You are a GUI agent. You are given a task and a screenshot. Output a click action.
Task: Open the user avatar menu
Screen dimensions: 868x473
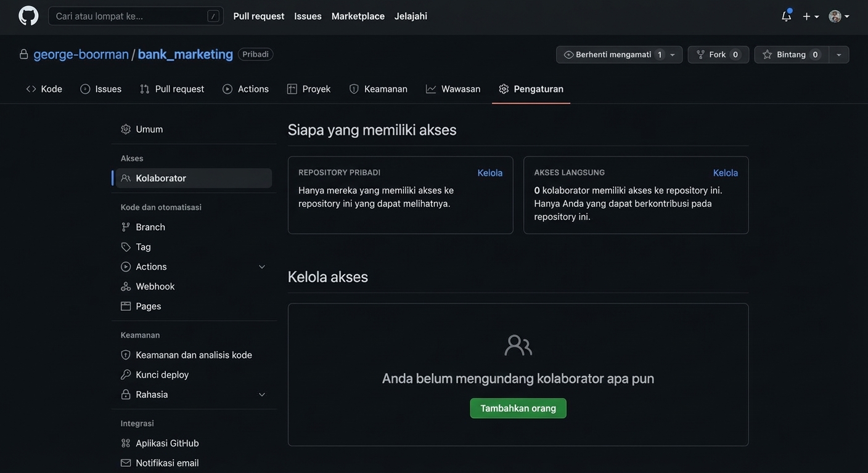pyautogui.click(x=839, y=16)
